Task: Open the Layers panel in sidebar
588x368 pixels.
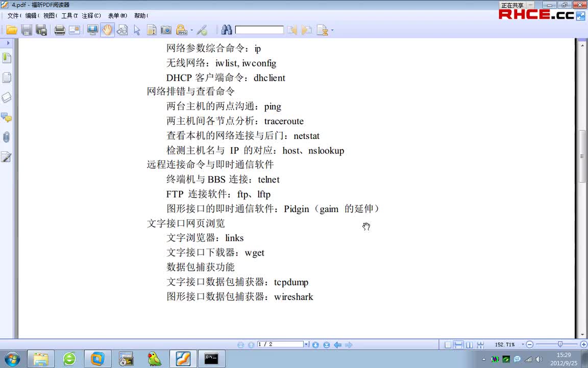Action: coord(6,97)
